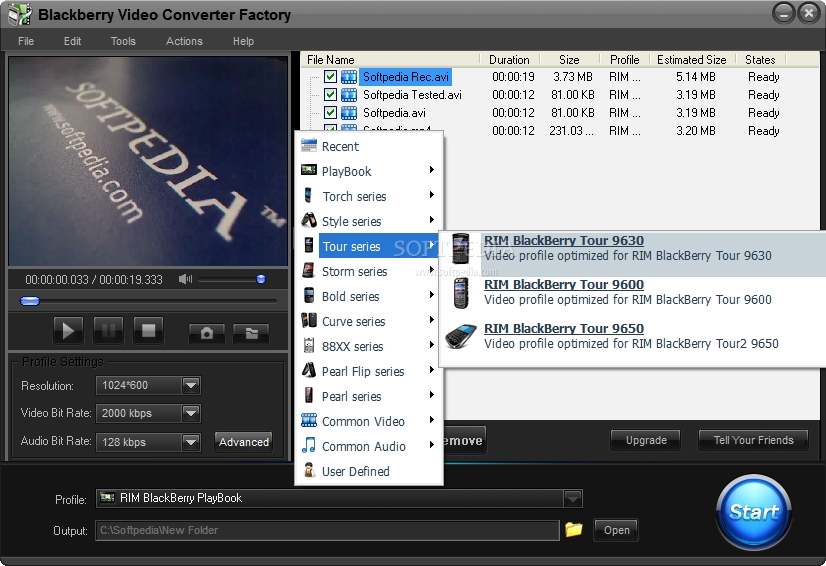Start playback with the Play button
The image size is (826, 566).
coord(68,330)
